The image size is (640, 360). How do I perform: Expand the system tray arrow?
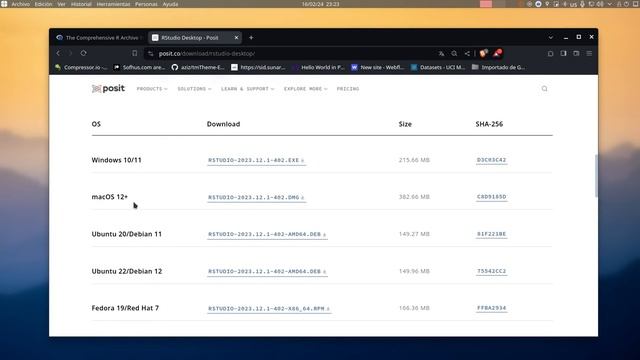click(610, 4)
